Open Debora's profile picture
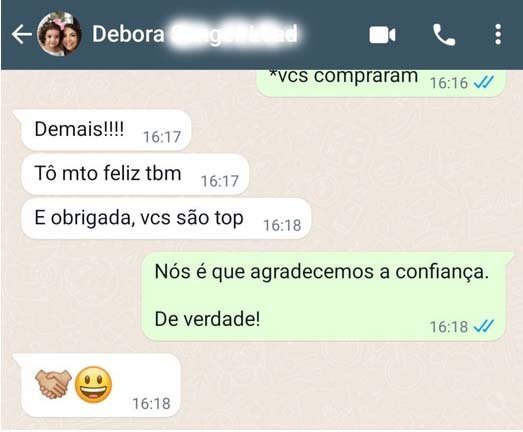This screenshot has width=523, height=432. pos(59,34)
